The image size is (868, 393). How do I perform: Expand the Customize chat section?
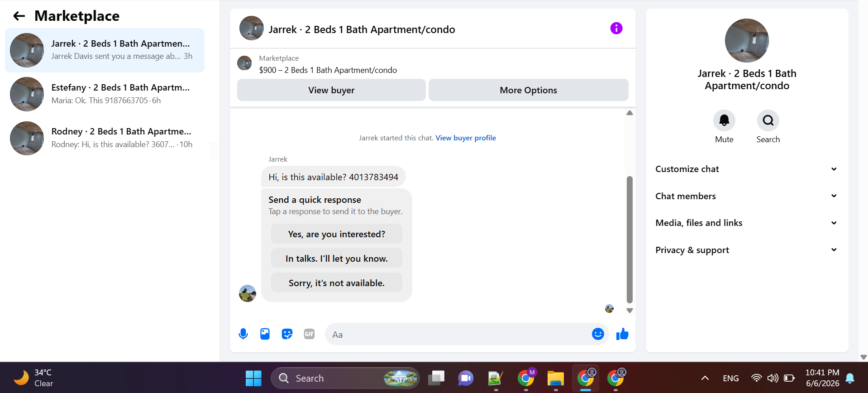tap(746, 169)
